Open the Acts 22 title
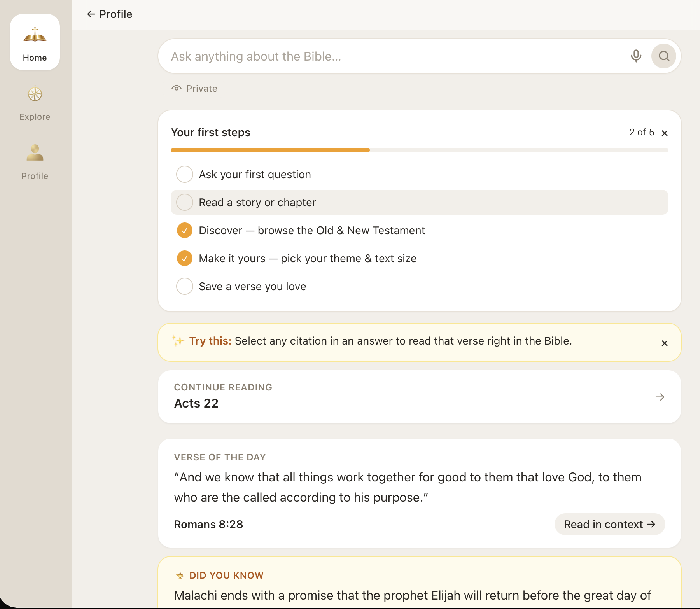700x609 pixels. pos(196,403)
